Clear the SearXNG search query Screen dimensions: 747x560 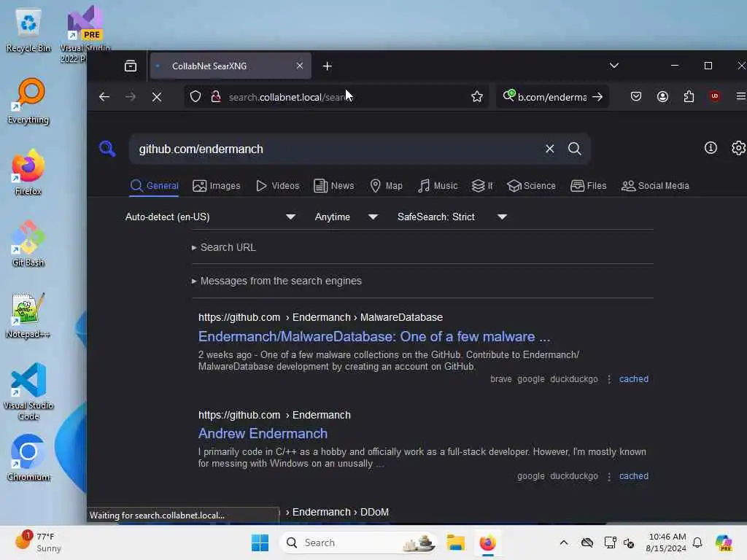(x=550, y=149)
